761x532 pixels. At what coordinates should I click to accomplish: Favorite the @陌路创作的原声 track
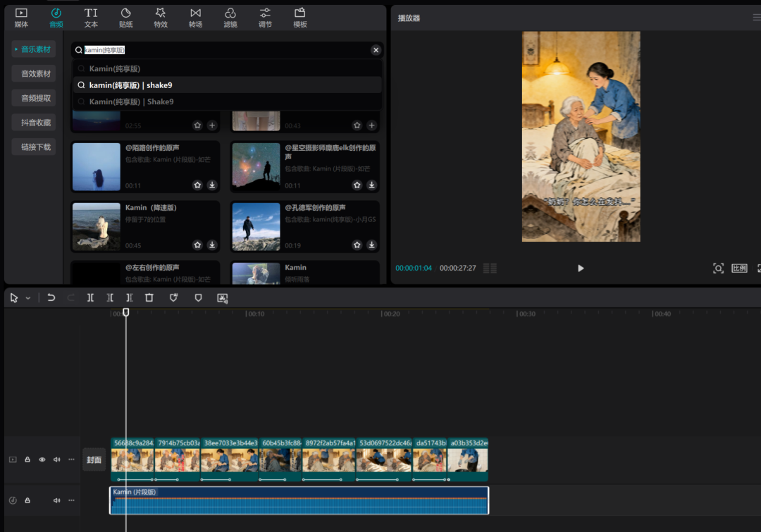pos(197,185)
